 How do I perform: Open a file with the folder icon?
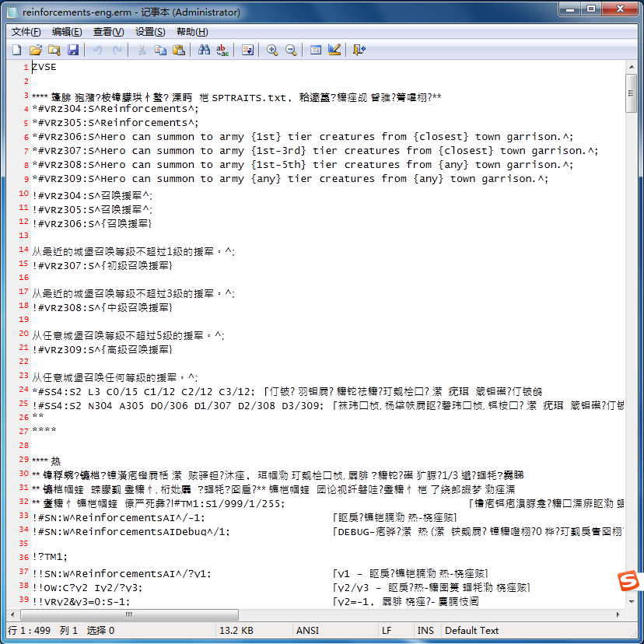pos(35,50)
